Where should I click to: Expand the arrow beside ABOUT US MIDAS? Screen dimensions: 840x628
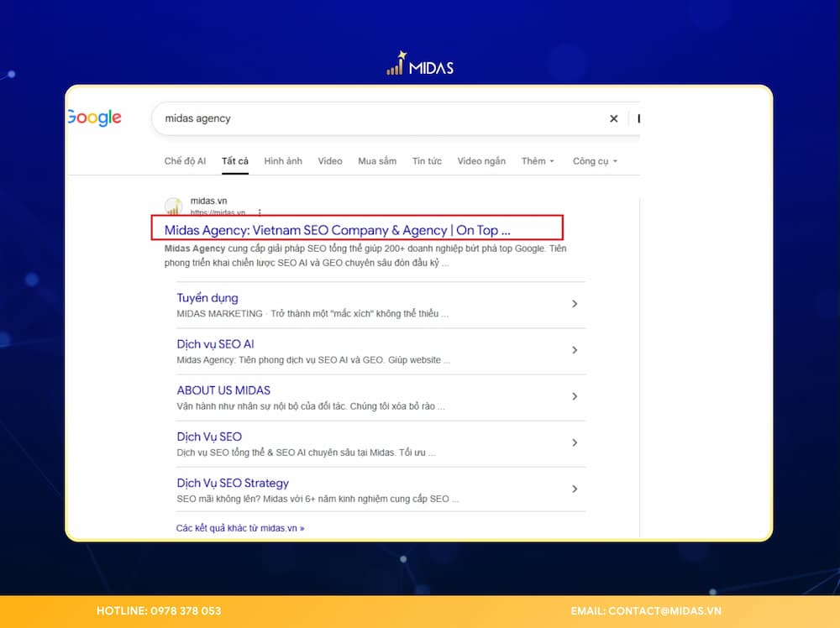pyautogui.click(x=575, y=396)
